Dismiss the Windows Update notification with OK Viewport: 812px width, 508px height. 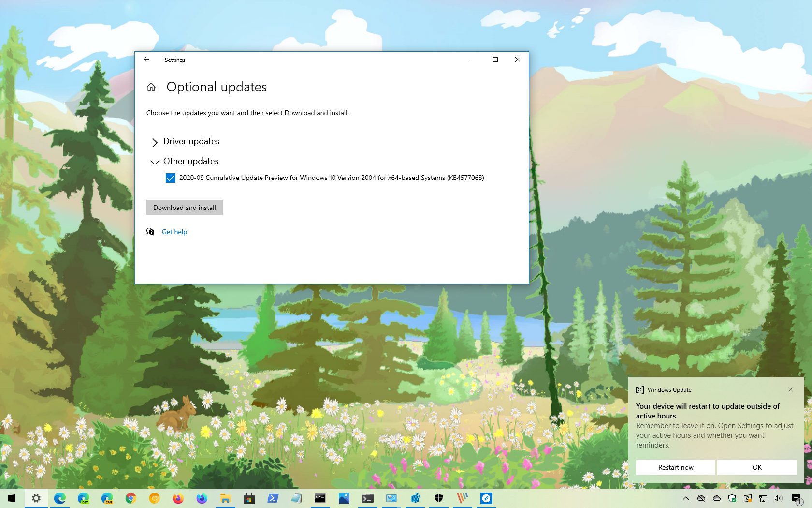pos(756,467)
